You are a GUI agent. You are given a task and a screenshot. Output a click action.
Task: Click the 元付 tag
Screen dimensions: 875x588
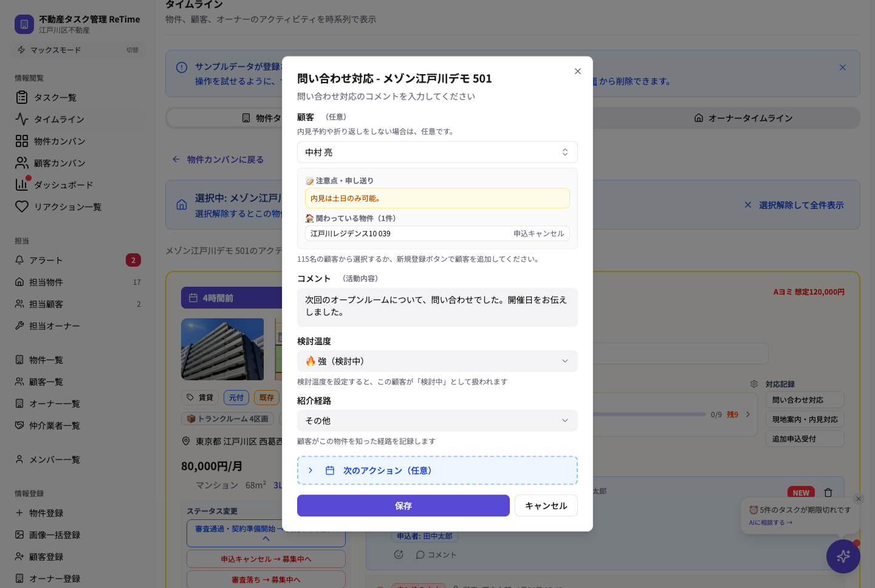(x=236, y=398)
